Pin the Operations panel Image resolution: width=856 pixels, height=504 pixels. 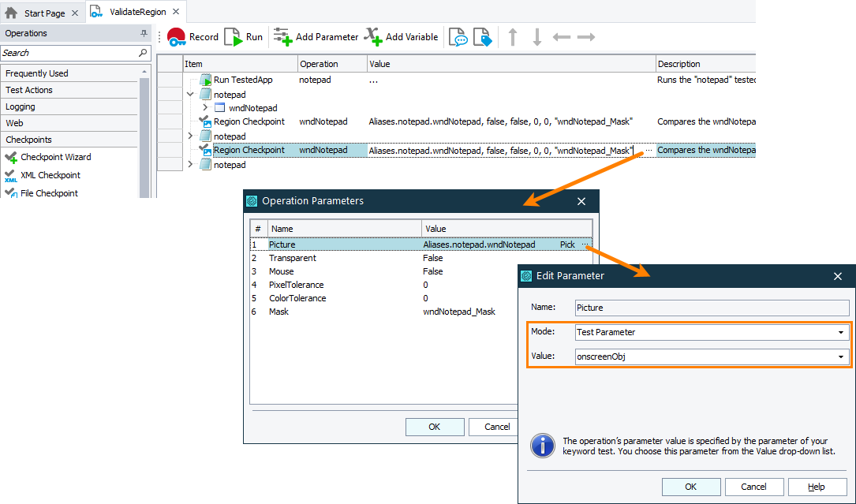144,33
